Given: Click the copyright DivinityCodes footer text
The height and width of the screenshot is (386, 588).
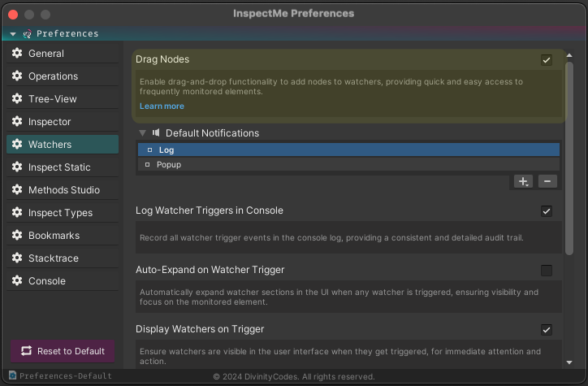Looking at the screenshot, I should [x=294, y=376].
